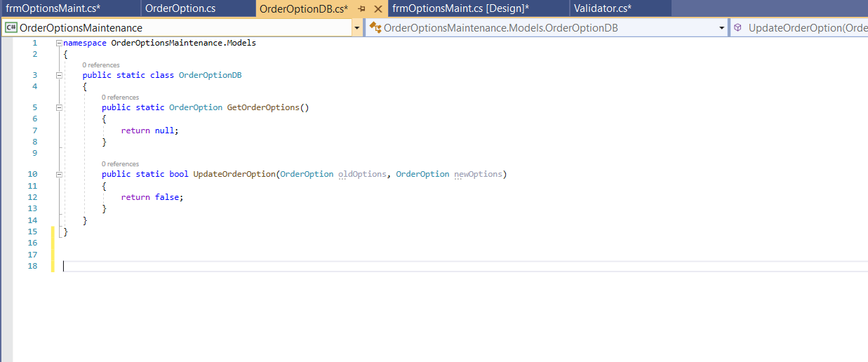Click line number 10 in the margin

[x=32, y=174]
